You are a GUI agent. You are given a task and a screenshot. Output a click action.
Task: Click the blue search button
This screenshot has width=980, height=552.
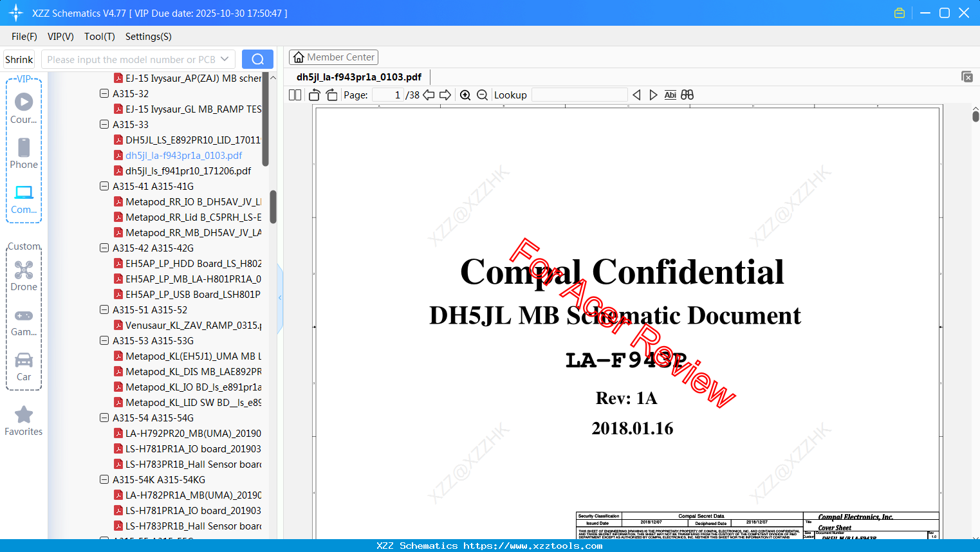(257, 59)
